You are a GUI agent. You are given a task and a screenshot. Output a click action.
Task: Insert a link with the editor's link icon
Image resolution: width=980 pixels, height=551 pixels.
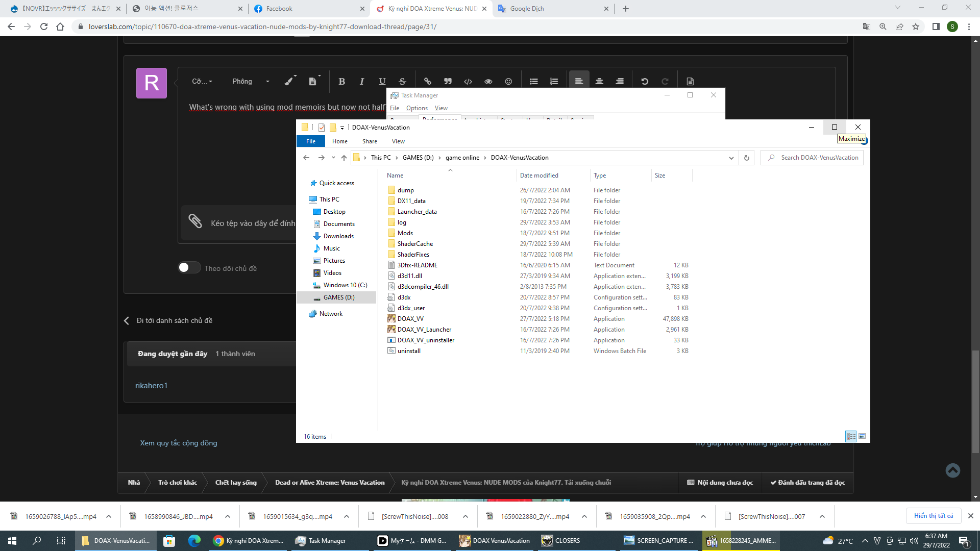[428, 81]
